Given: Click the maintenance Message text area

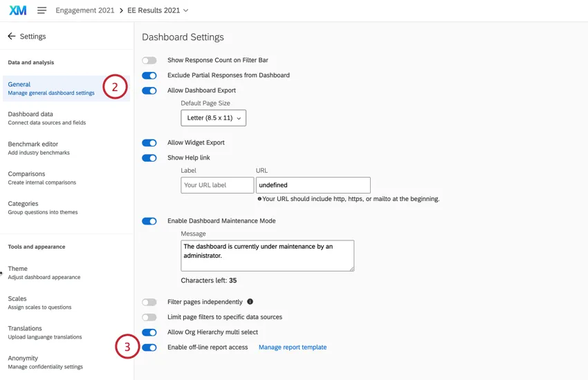Looking at the screenshot, I should (267, 256).
